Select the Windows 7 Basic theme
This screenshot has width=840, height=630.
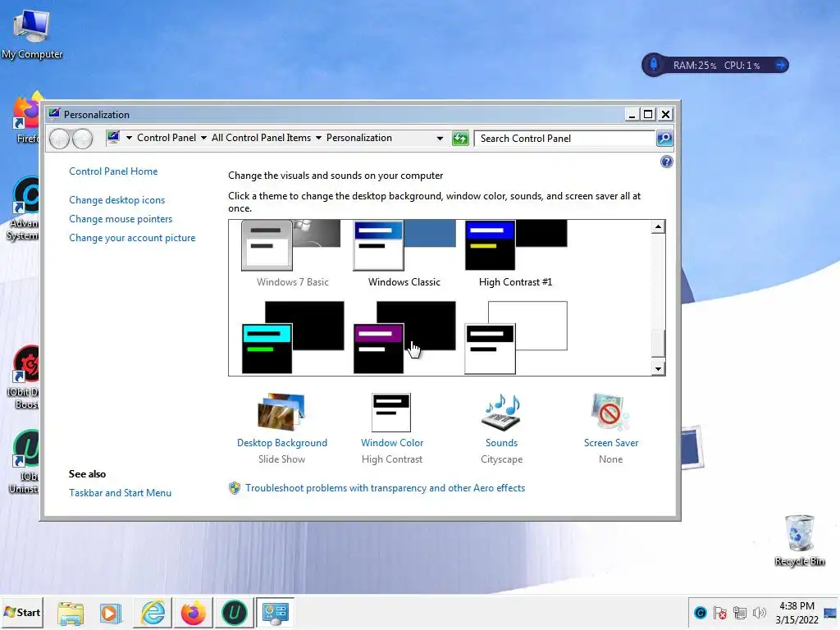click(292, 253)
